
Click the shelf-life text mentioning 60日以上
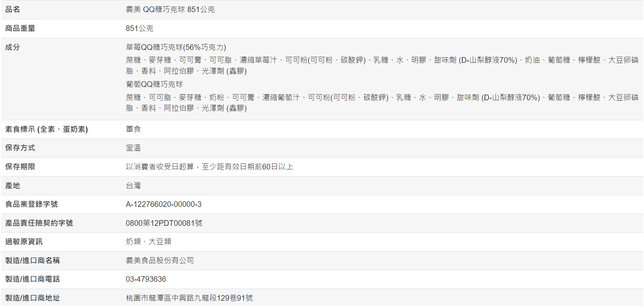coord(209,167)
